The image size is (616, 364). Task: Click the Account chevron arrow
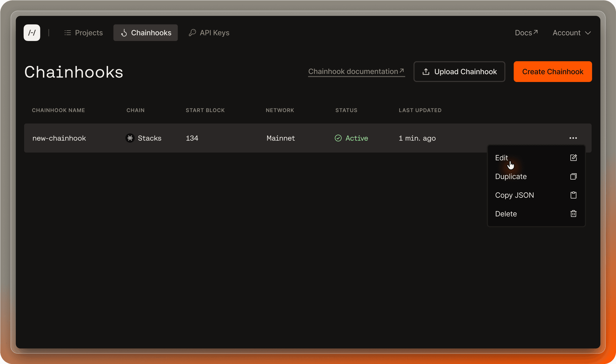point(588,33)
